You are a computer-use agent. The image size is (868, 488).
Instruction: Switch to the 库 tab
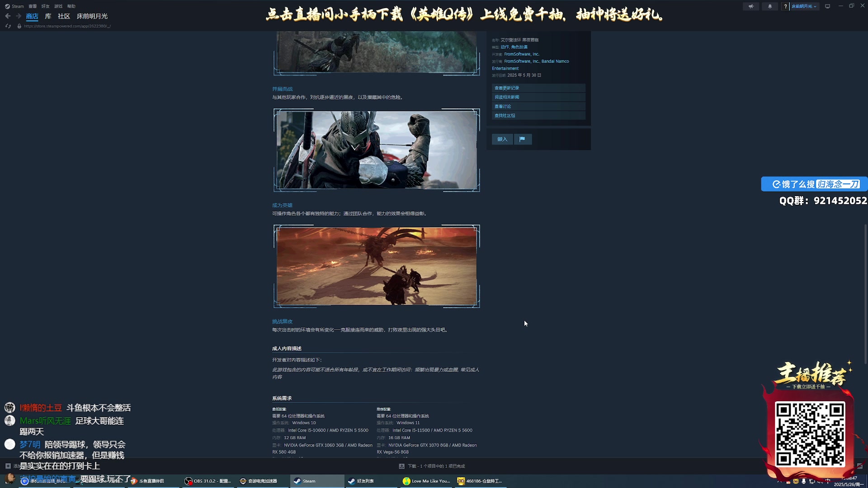[48, 16]
